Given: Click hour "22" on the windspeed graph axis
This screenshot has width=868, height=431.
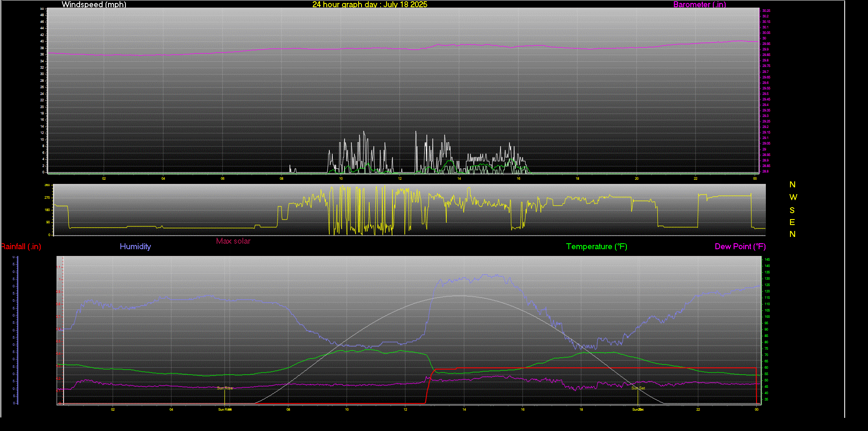Looking at the screenshot, I should pos(696,178).
